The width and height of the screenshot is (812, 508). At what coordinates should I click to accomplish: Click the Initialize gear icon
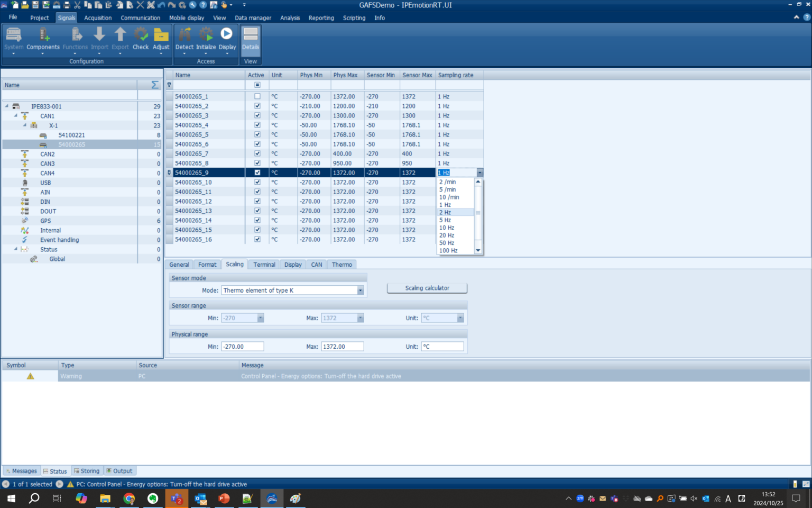click(206, 35)
